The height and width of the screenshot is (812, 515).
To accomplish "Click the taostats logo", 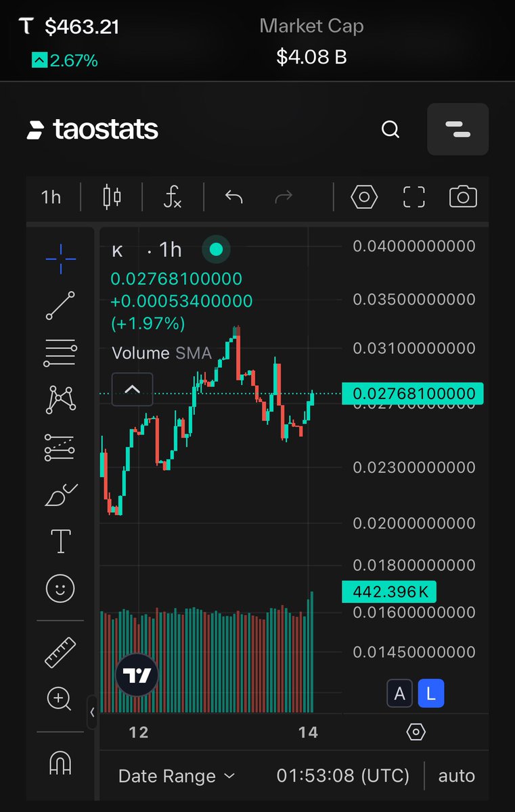I will pos(93,129).
